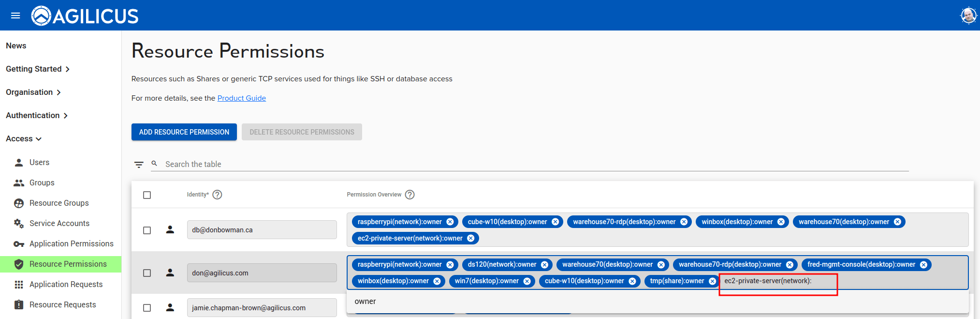Click the table filter icon
The width and height of the screenshot is (980, 319).
click(x=139, y=165)
